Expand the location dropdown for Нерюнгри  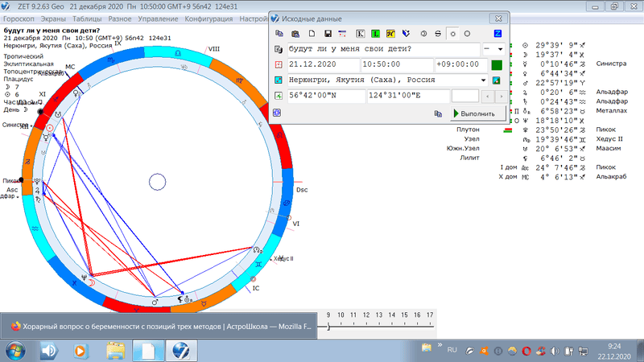[483, 80]
